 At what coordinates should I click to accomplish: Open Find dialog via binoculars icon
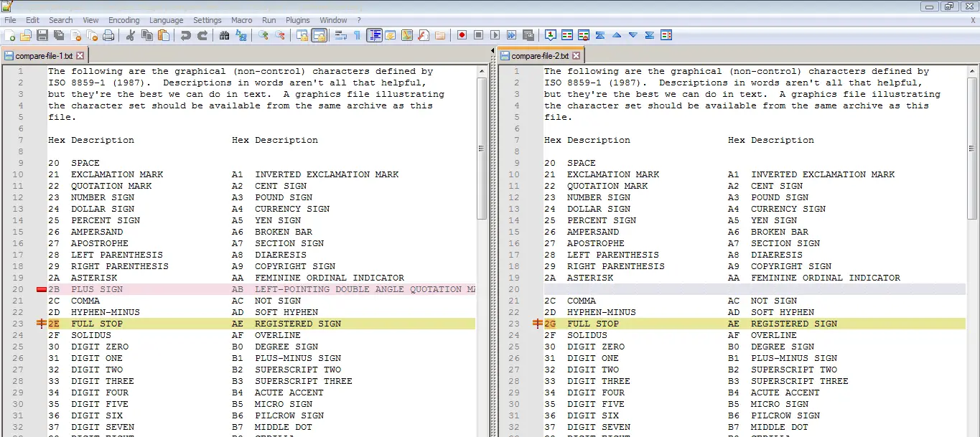224,34
